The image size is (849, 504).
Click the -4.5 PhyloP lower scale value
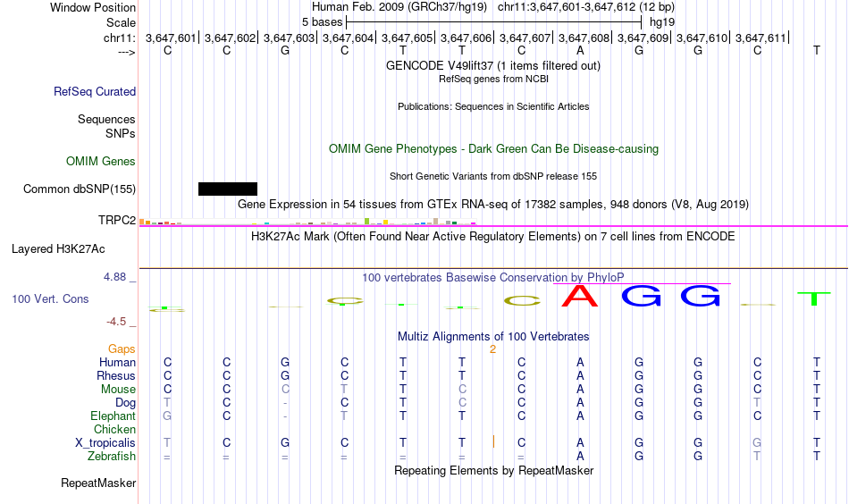pos(116,322)
